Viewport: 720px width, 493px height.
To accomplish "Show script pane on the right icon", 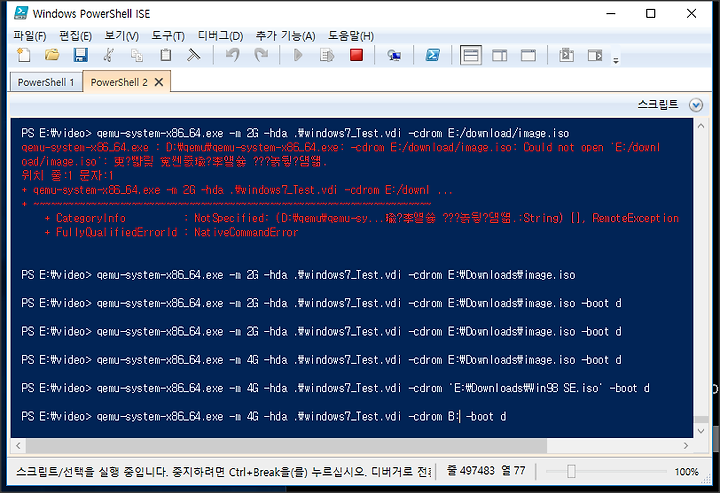I will [500, 55].
